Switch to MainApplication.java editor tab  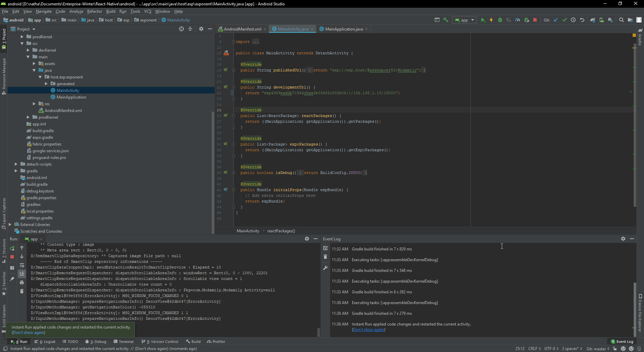click(344, 29)
